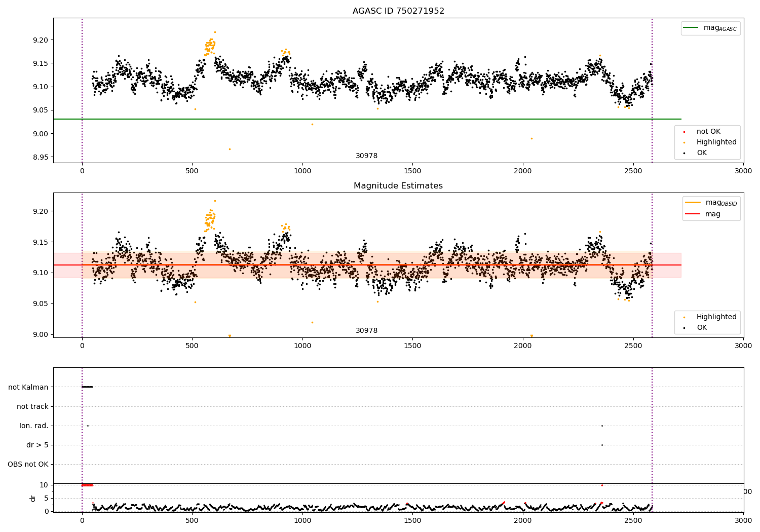Viewport: 760px width, 532px height.
Task: Click the rotated 'dr' y-axis label
Action: pos(33,498)
